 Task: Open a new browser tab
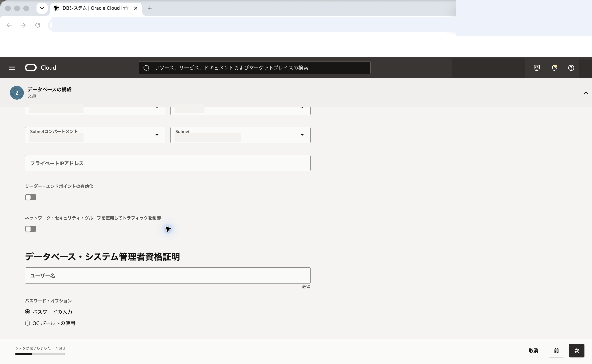[x=150, y=8]
